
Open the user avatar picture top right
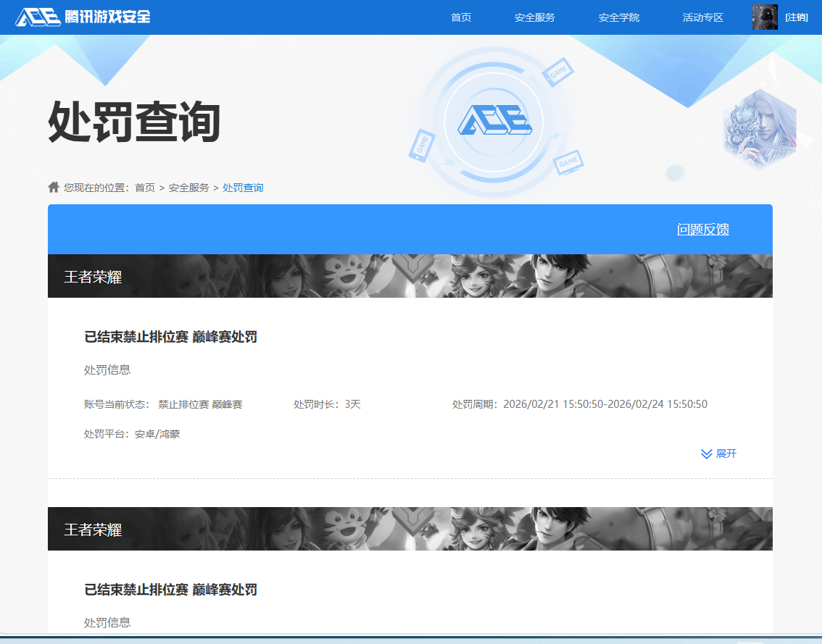[x=764, y=16]
